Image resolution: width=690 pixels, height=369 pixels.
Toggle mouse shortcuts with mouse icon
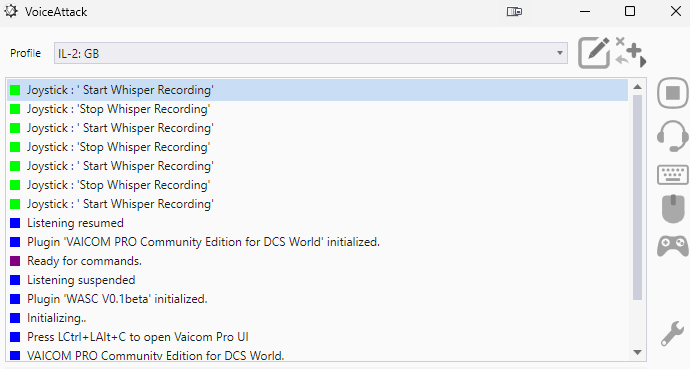[673, 209]
